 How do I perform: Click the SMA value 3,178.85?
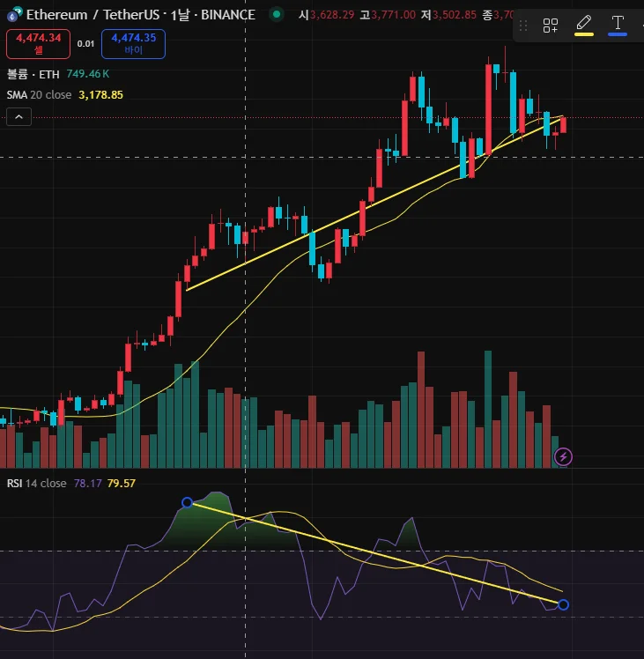(x=101, y=95)
